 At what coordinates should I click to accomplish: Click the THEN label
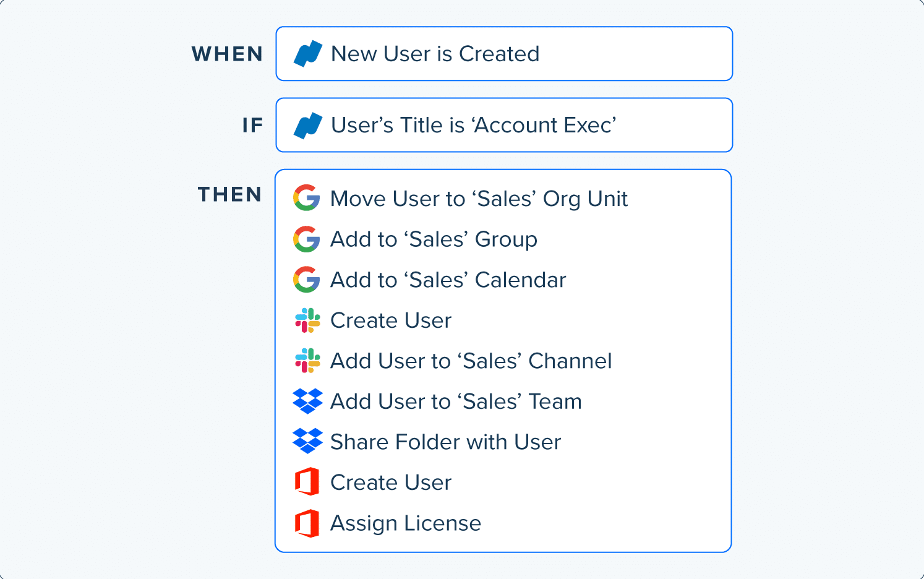coord(229,195)
